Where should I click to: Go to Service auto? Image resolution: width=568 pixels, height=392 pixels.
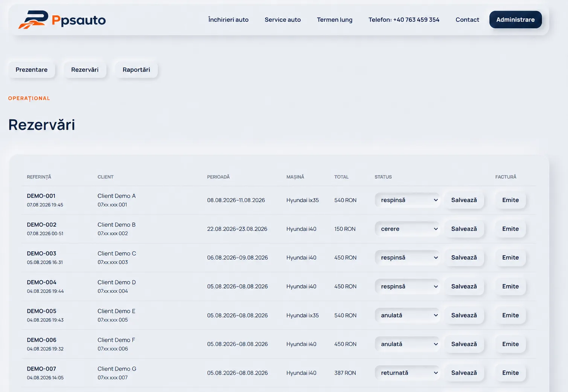click(x=283, y=20)
